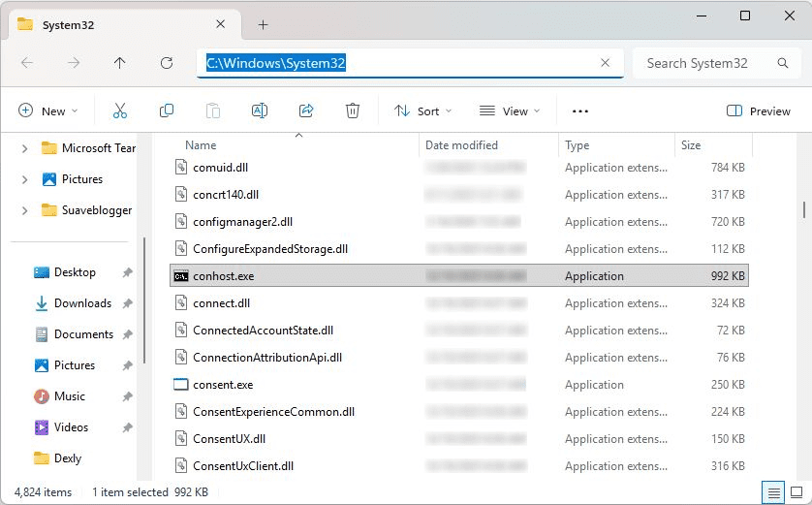
Task: Open Videos in quick access
Action: tap(71, 427)
